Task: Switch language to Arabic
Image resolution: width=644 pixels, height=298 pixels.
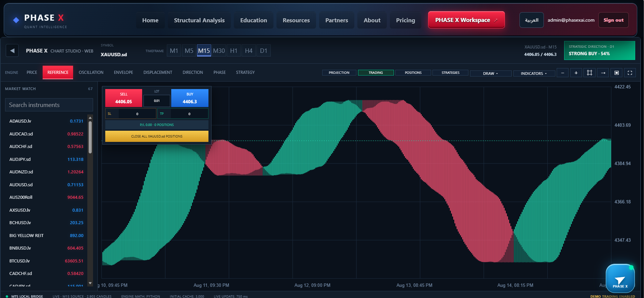Action: 532,20
